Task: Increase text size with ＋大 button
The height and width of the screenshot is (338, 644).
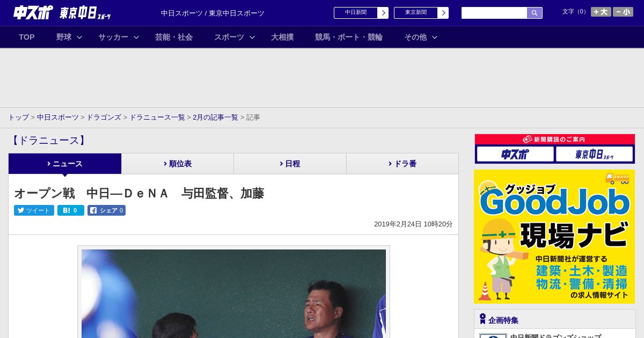Action: 601,12
